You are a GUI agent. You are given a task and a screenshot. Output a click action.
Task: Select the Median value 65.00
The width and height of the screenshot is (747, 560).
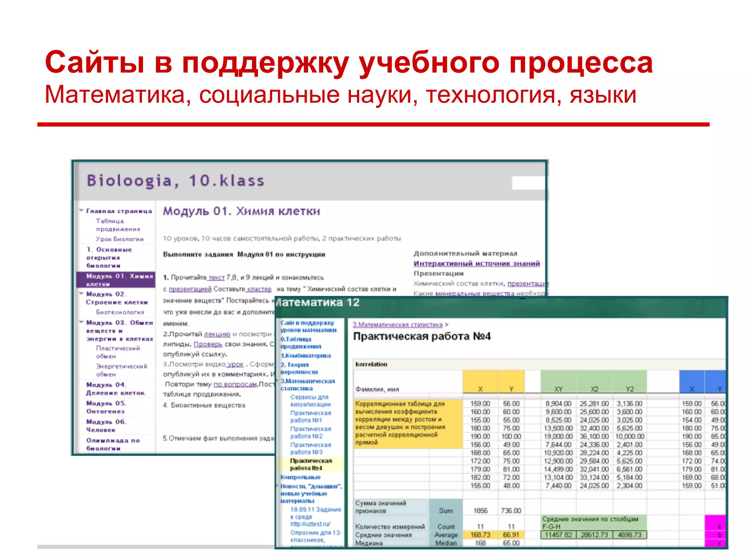(x=511, y=543)
